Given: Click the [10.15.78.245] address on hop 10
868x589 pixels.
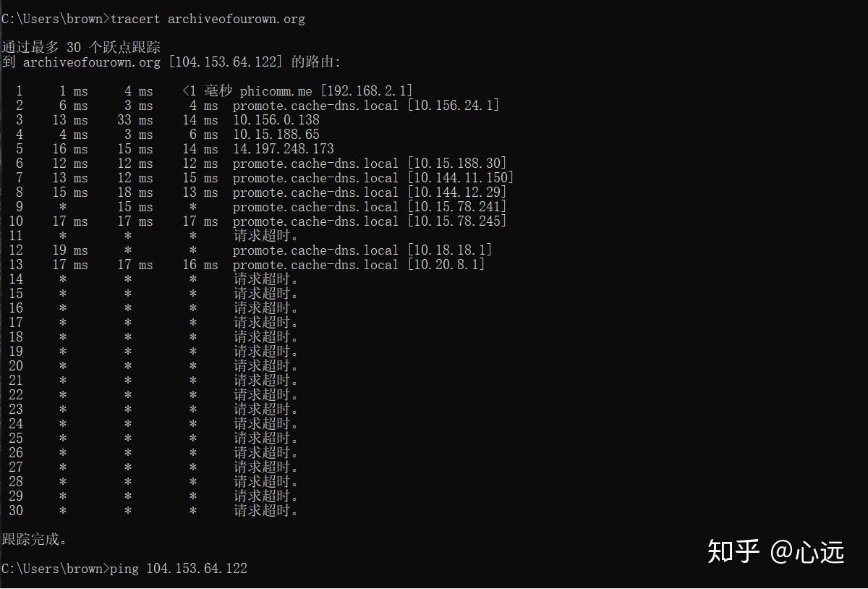Looking at the screenshot, I should tap(457, 221).
